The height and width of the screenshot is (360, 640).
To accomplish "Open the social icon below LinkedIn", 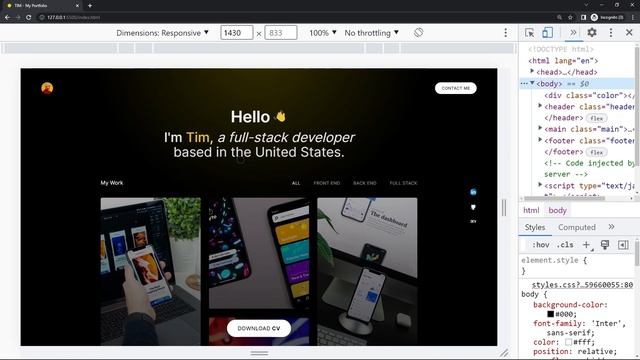I will pyautogui.click(x=473, y=207).
